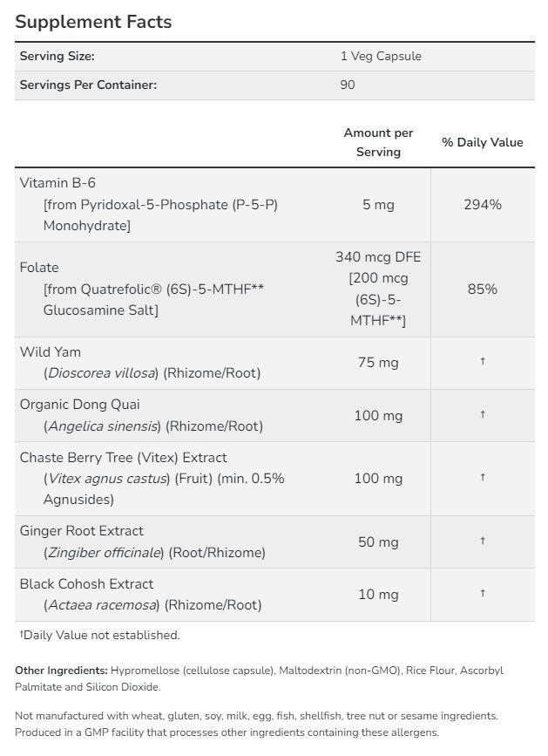Screen dimensions: 548x756
Task: Select the Organic Dong Quai label
Action: click(80, 404)
